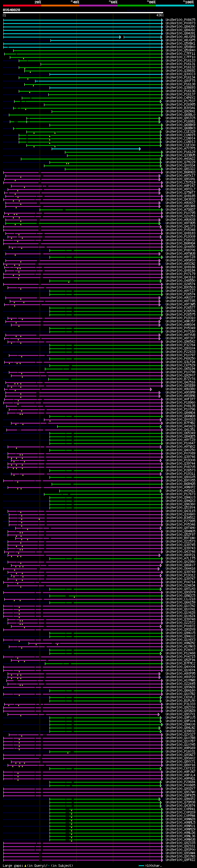Viewport: 197px width, 868px height.
Task: Open the UniRef100_P16137 subject entry
Action: [180, 94]
